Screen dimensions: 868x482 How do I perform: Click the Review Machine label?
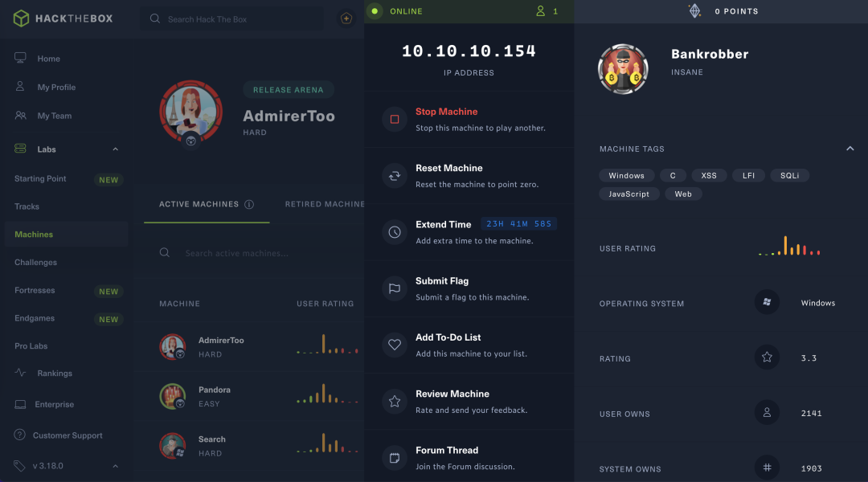tap(452, 394)
